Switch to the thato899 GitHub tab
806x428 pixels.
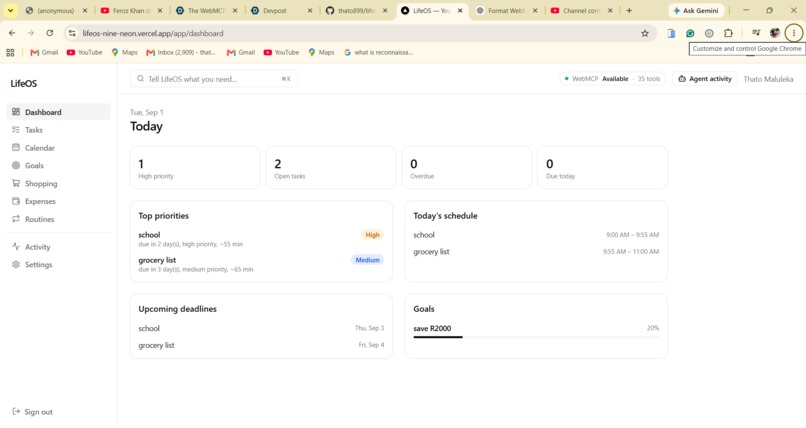click(356, 10)
